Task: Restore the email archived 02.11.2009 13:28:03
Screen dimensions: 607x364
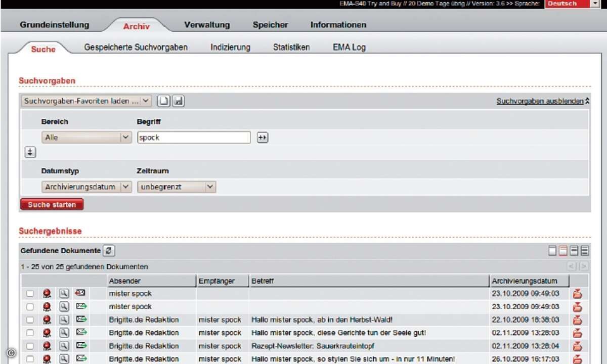Action: pyautogui.click(x=578, y=333)
